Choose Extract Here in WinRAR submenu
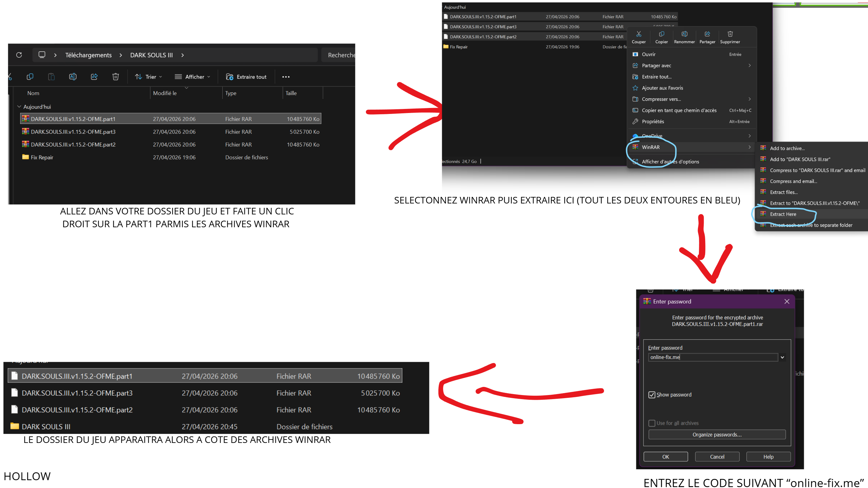 click(x=812, y=214)
